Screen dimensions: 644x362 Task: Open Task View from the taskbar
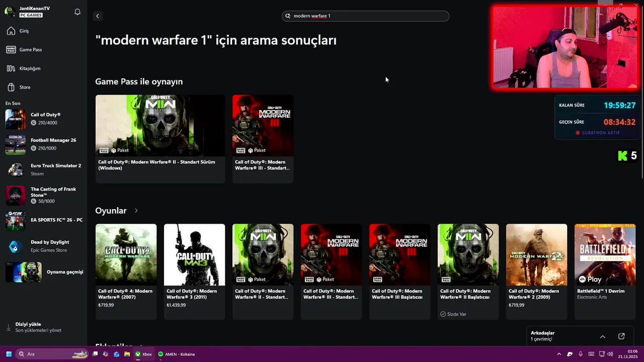click(x=95, y=354)
